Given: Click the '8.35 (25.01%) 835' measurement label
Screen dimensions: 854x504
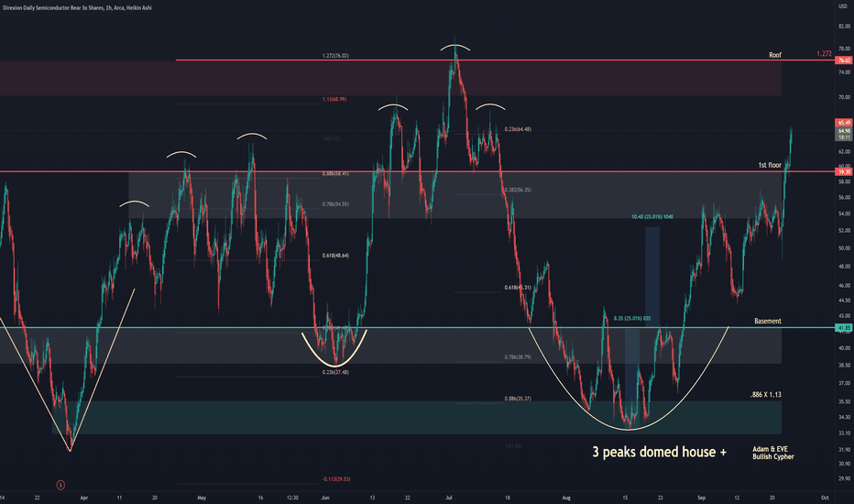Looking at the screenshot, I should 631,318.
